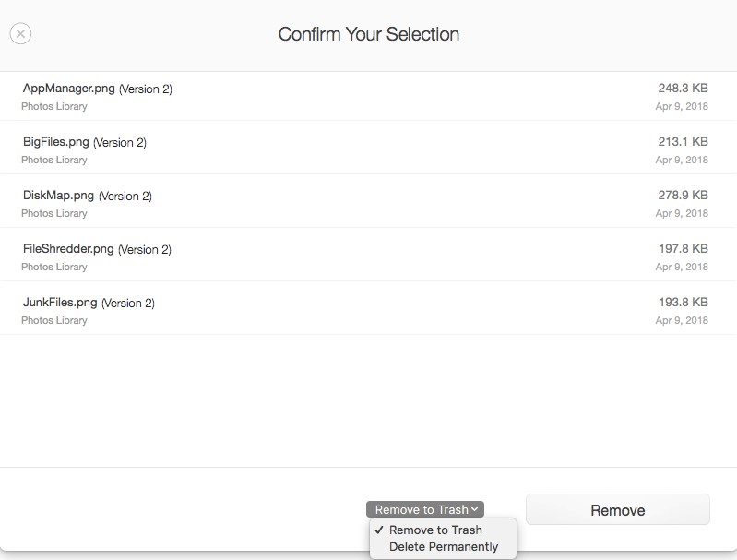This screenshot has height=560, width=737.
Task: Click the Confirm Your Selection title
Action: (369, 34)
